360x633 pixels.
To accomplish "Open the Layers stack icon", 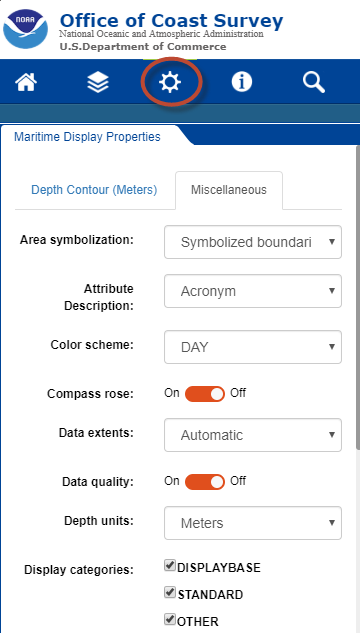I will pyautogui.click(x=98, y=82).
